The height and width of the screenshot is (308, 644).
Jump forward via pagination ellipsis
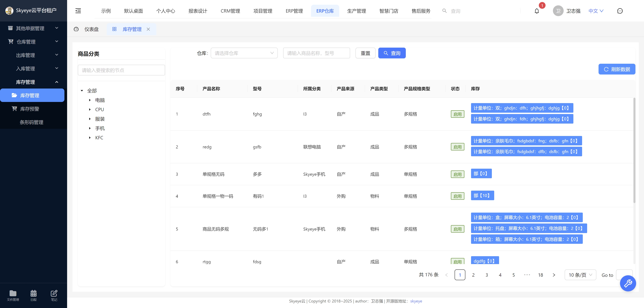point(527,275)
